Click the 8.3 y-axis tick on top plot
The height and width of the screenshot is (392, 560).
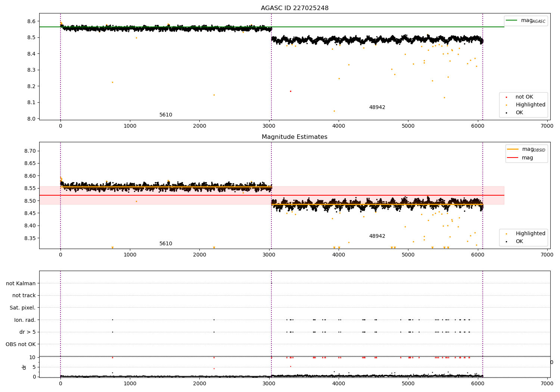(31, 70)
